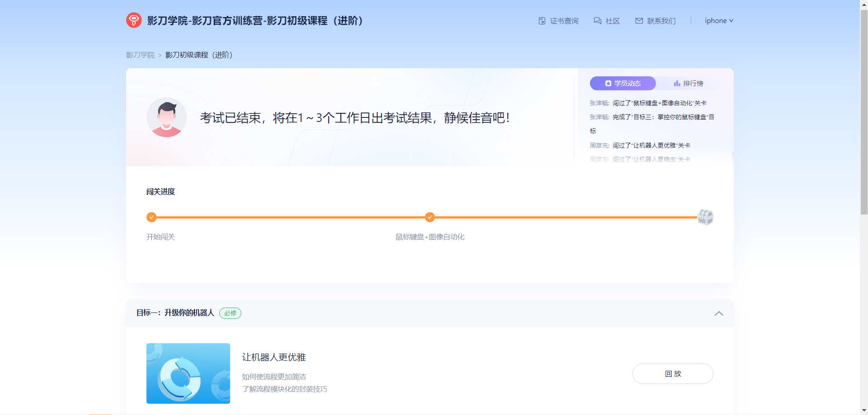Image resolution: width=868 pixels, height=415 pixels.
Task: Open the 让机器人更优雅 course title
Action: (x=274, y=357)
